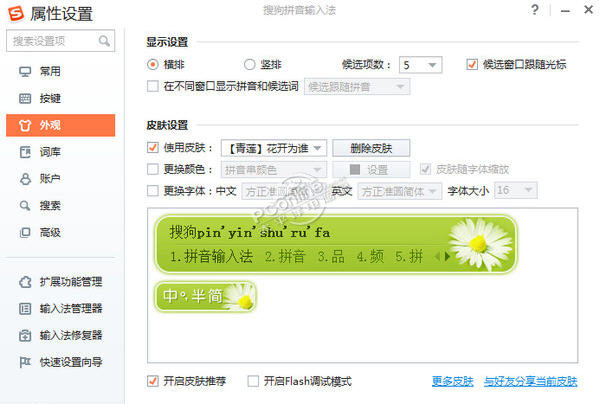Enable 开启Flash调试模式 checkbox
This screenshot has height=404, width=600.
tap(253, 381)
